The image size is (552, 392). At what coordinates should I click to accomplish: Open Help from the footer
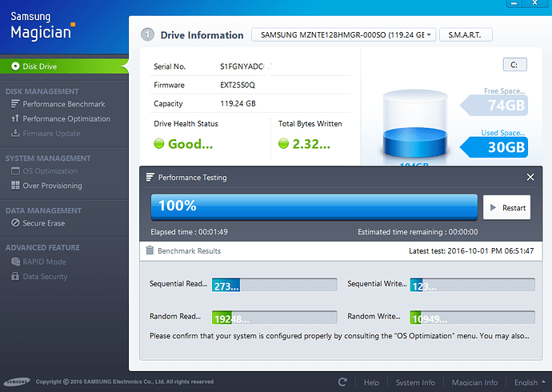pos(371,382)
